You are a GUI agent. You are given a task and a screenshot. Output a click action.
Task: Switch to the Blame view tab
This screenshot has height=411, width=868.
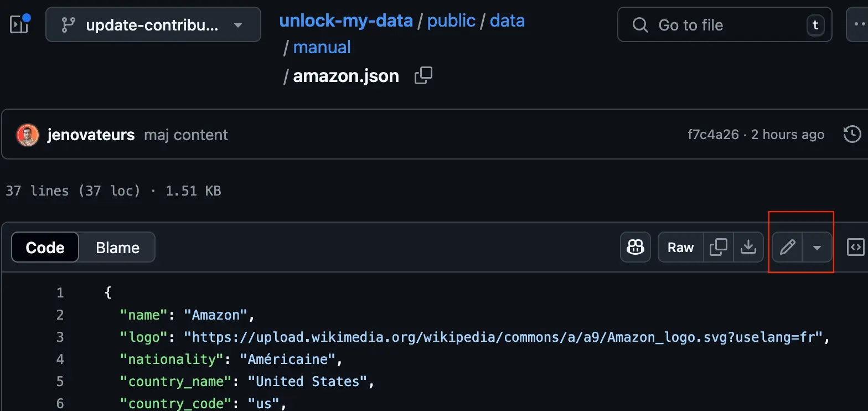coord(117,248)
